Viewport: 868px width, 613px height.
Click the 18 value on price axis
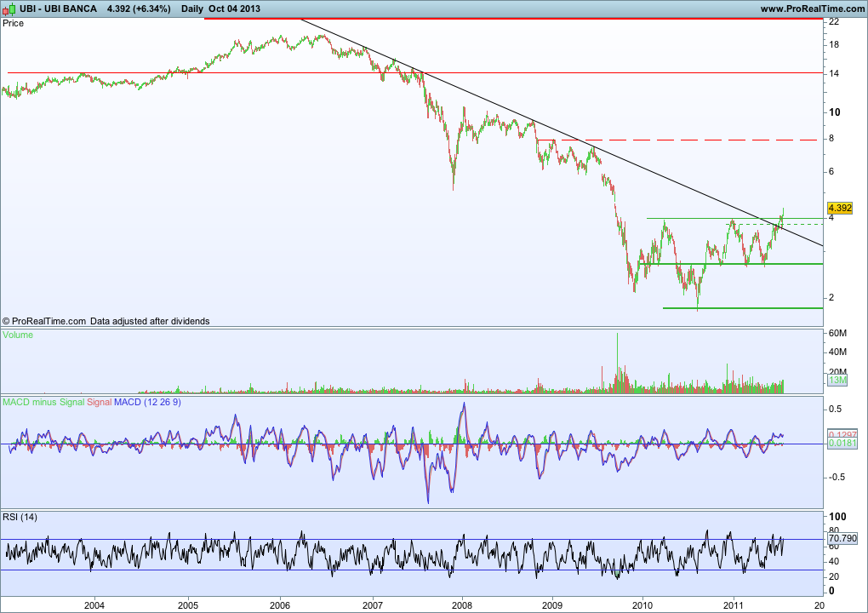point(834,45)
